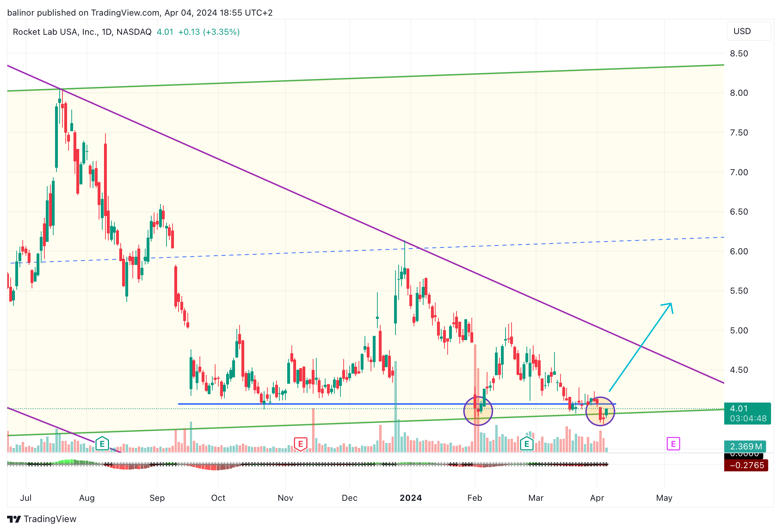Screen dimensions: 781x532
Task: Click the Jul time axis label
Action: (26, 498)
